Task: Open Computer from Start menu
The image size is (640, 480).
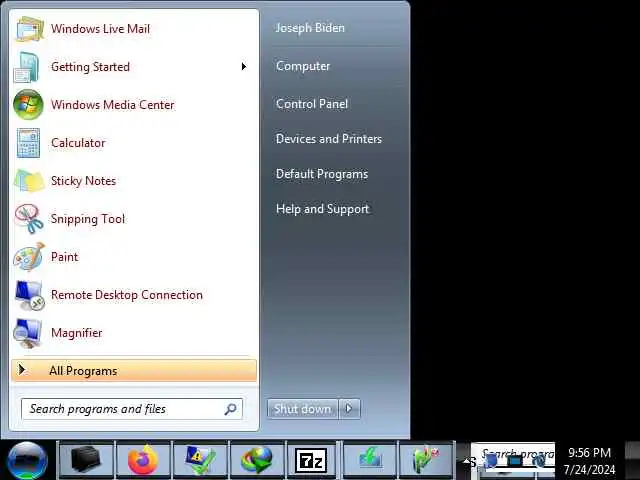Action: click(x=303, y=66)
